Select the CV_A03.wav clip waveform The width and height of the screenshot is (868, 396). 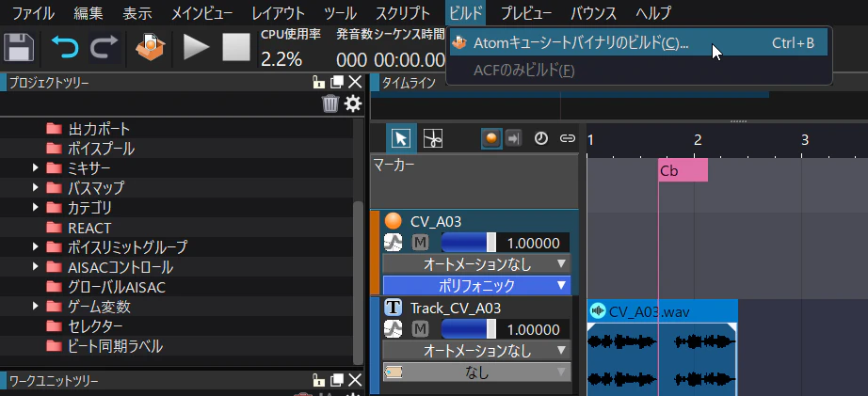coord(662,359)
